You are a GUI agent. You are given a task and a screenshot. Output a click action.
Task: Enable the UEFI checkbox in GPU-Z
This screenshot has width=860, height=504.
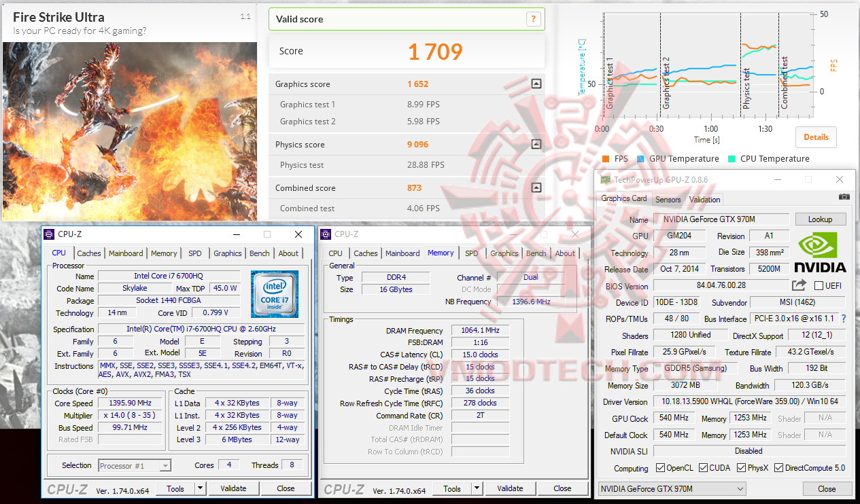click(x=819, y=286)
